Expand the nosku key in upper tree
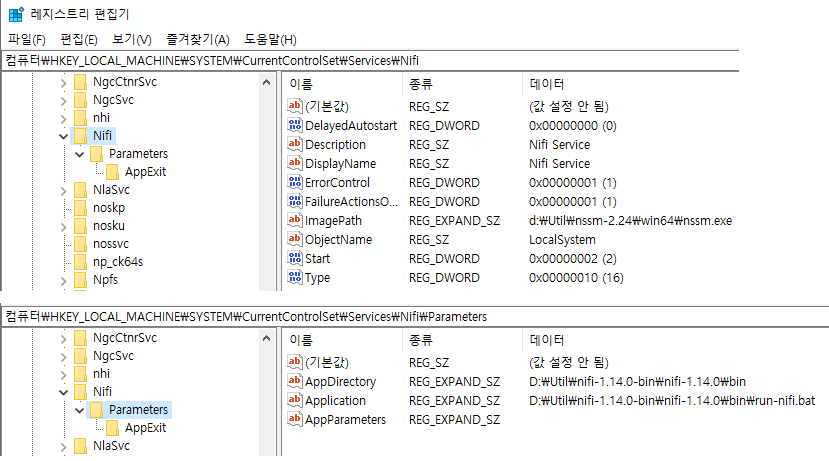 tap(63, 227)
